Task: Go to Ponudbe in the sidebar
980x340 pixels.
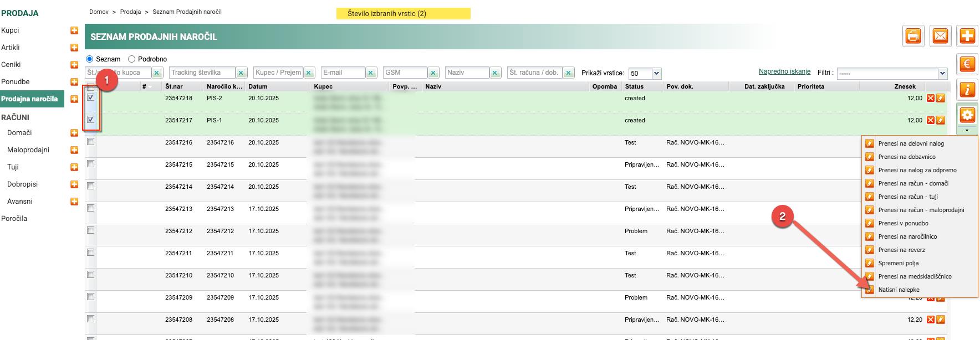Action: [16, 82]
